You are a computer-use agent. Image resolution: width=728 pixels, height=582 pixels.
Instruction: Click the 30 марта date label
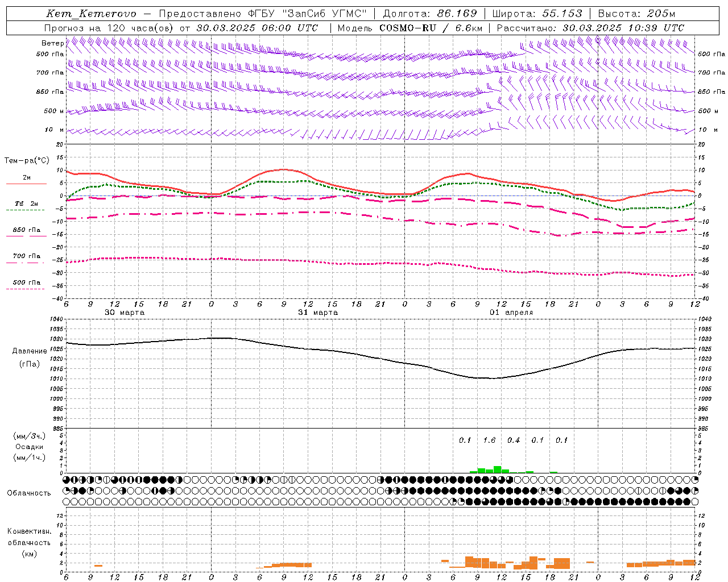[125, 313]
